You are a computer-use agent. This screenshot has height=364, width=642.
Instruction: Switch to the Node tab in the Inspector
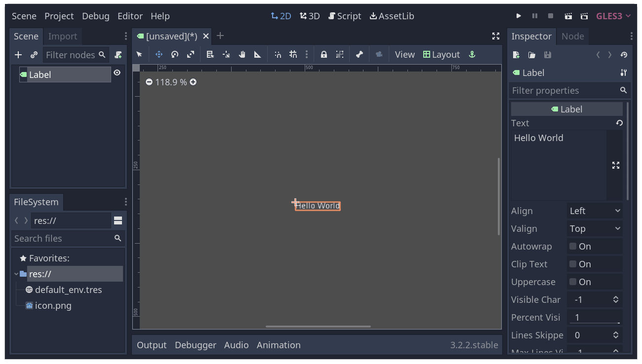click(572, 36)
